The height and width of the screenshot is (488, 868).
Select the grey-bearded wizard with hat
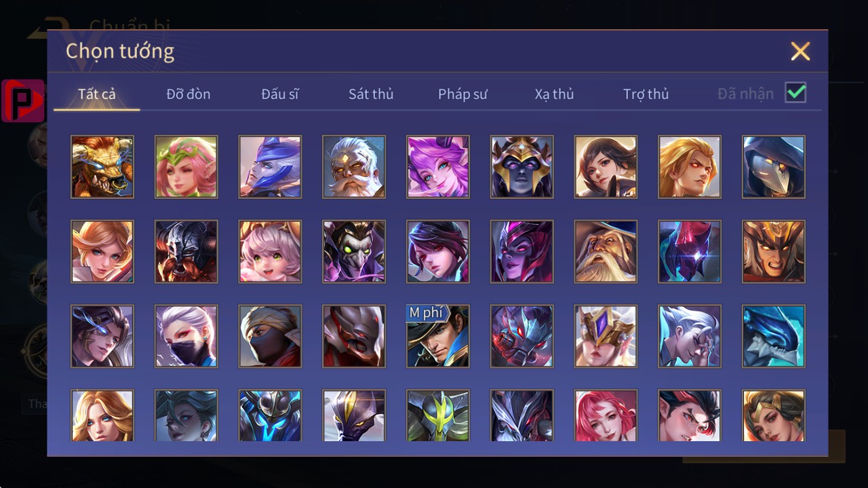pos(606,252)
